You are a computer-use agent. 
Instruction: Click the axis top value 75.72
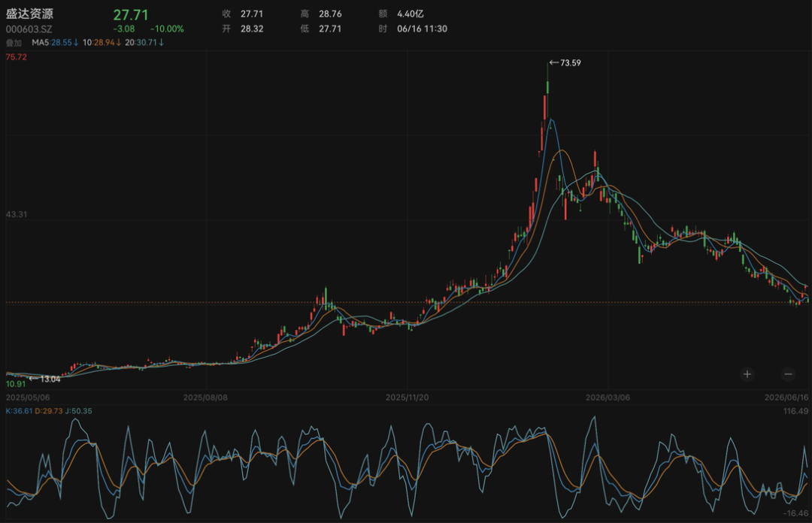point(16,57)
